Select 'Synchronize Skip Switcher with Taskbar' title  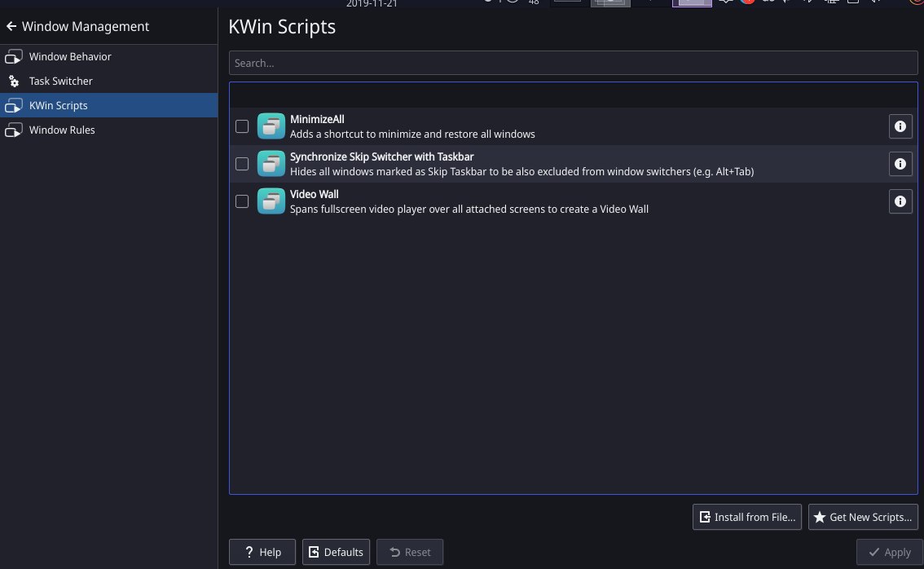(x=382, y=157)
